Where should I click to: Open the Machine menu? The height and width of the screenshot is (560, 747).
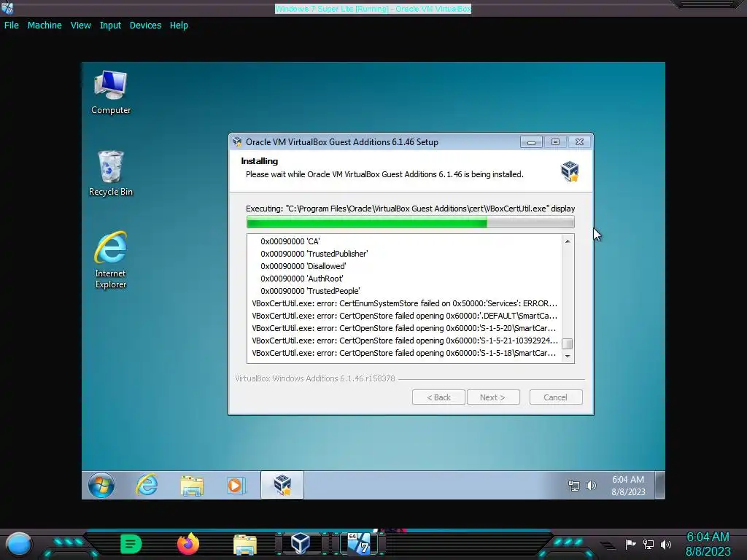44,26
